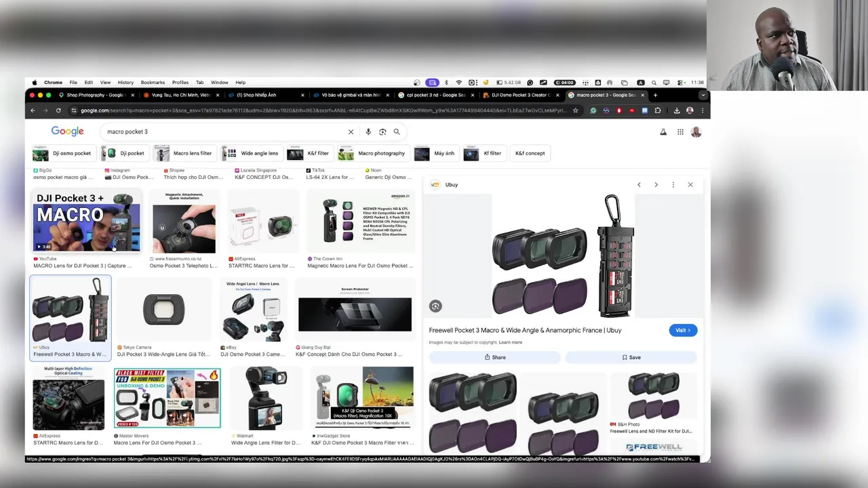Click the Chrome address bar URL
Viewport: 868px width, 488px height.
pos(323,110)
